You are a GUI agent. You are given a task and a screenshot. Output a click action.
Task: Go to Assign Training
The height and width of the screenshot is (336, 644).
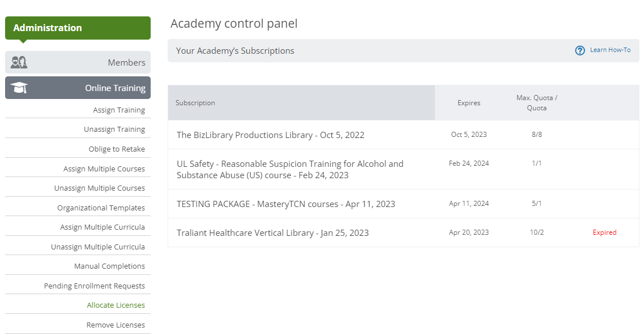(119, 110)
